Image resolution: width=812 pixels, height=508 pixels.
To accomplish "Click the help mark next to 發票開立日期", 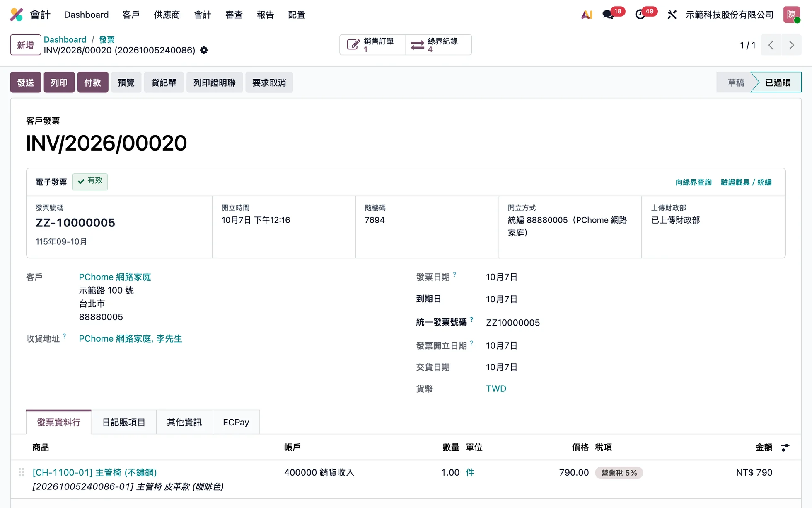I will click(471, 343).
